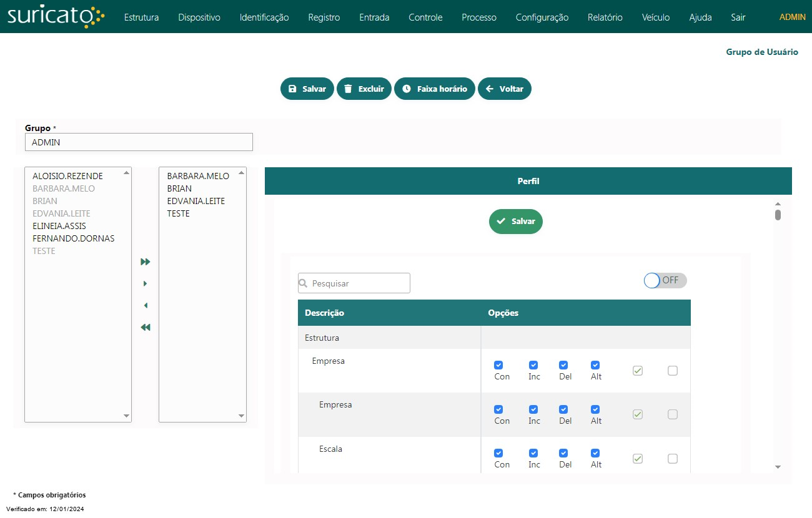This screenshot has height=518, width=812.
Task: Click the move-all-left double arrow icon
Action: (146, 328)
